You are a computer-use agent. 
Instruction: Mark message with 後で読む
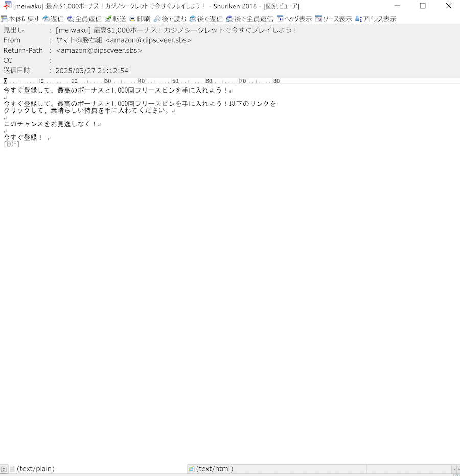(170, 19)
